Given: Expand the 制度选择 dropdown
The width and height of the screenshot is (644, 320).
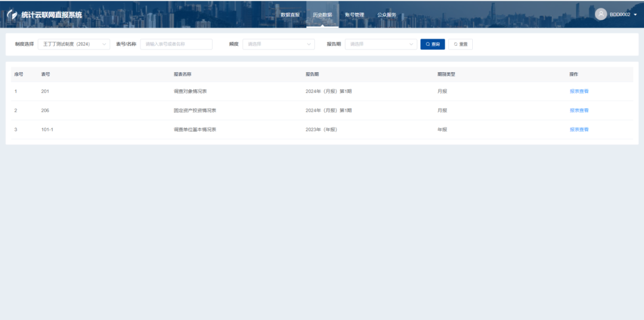Looking at the screenshot, I should 74,44.
